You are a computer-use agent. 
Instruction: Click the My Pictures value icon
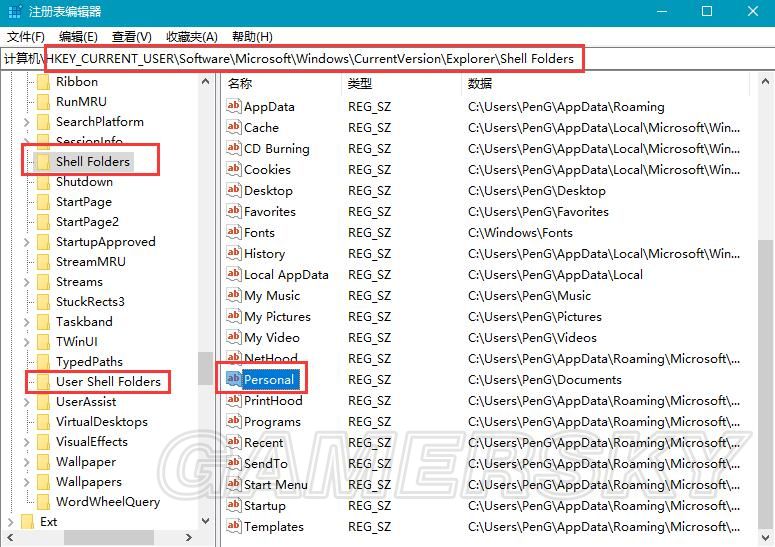click(x=233, y=316)
